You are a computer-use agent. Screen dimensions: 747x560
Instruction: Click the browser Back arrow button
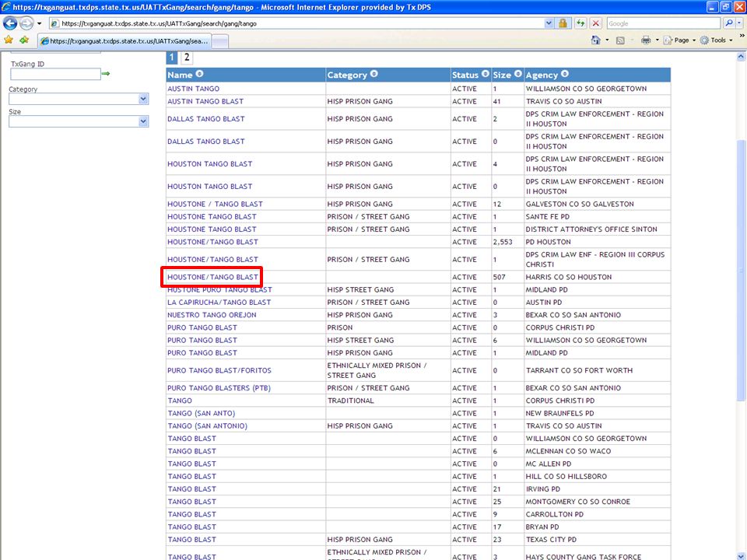(10, 23)
